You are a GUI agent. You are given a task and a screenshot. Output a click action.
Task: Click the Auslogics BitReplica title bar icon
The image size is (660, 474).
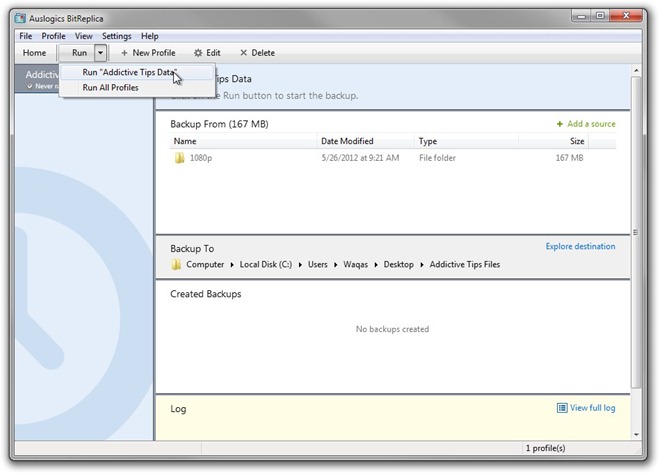coord(20,19)
